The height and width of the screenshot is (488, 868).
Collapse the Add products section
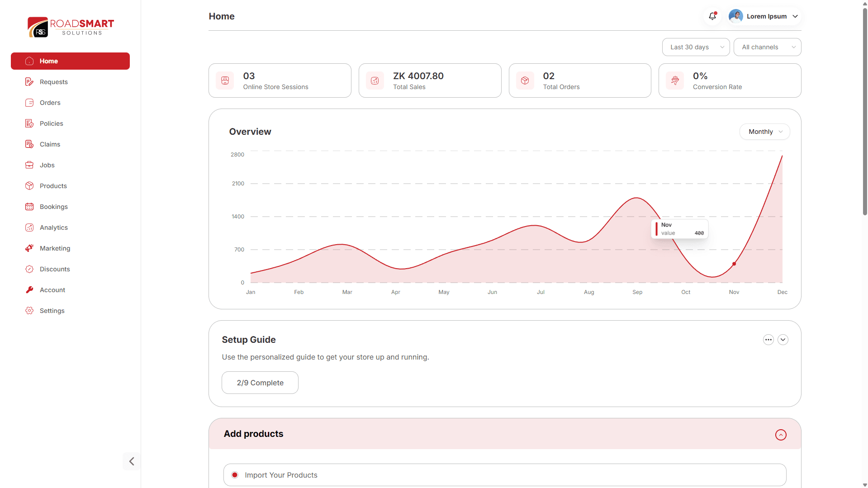[x=781, y=435]
